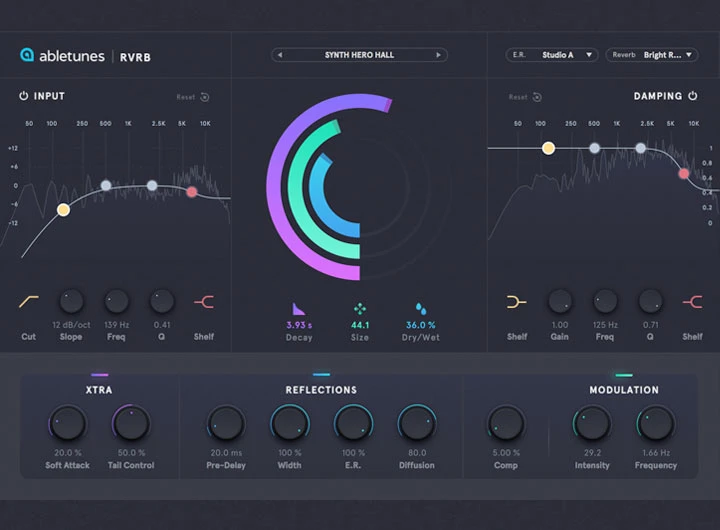Image resolution: width=720 pixels, height=530 pixels.
Task: Click the REFLECTIONS section heading
Action: [x=321, y=390]
